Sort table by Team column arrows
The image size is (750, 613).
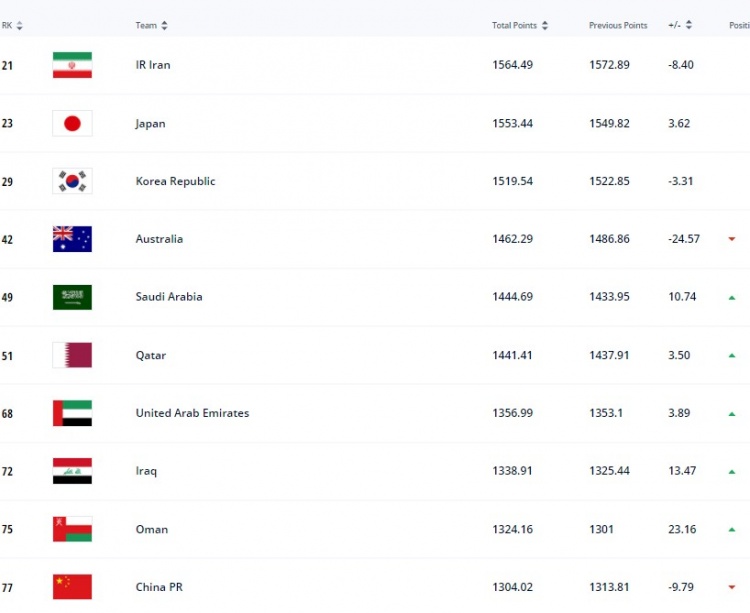tap(165, 25)
